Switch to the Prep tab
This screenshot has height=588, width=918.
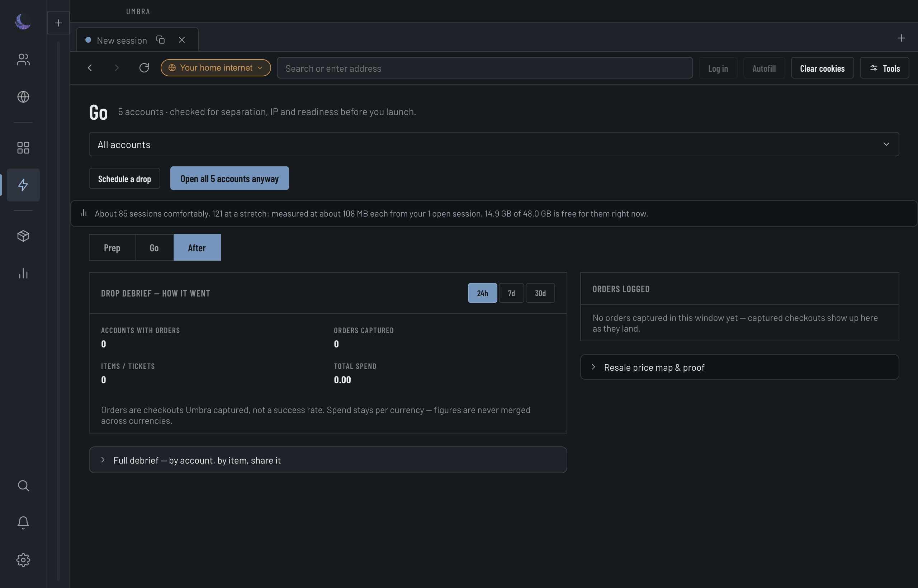pos(112,247)
